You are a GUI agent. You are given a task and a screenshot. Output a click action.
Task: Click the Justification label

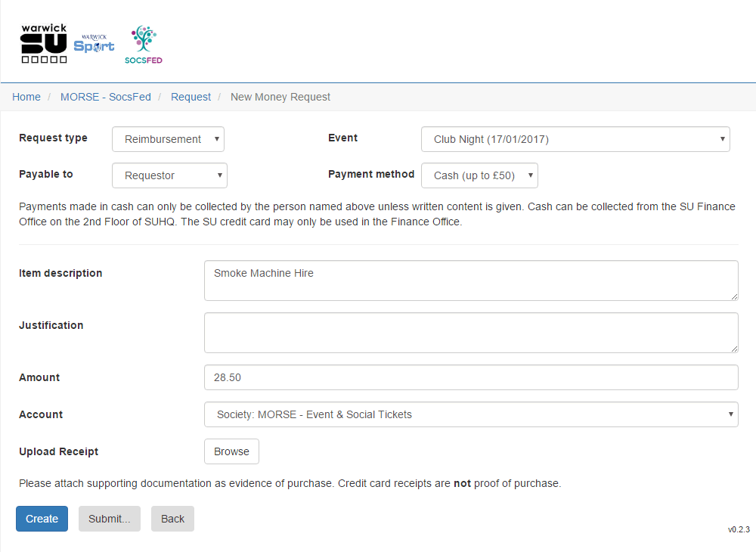point(51,325)
